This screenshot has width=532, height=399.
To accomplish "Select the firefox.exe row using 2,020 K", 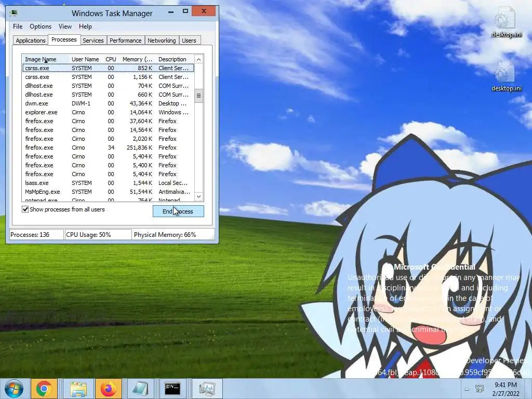I will (x=108, y=138).
